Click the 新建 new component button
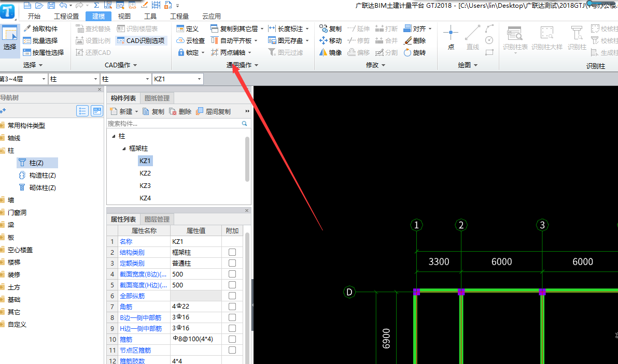618x364 pixels. coord(124,111)
